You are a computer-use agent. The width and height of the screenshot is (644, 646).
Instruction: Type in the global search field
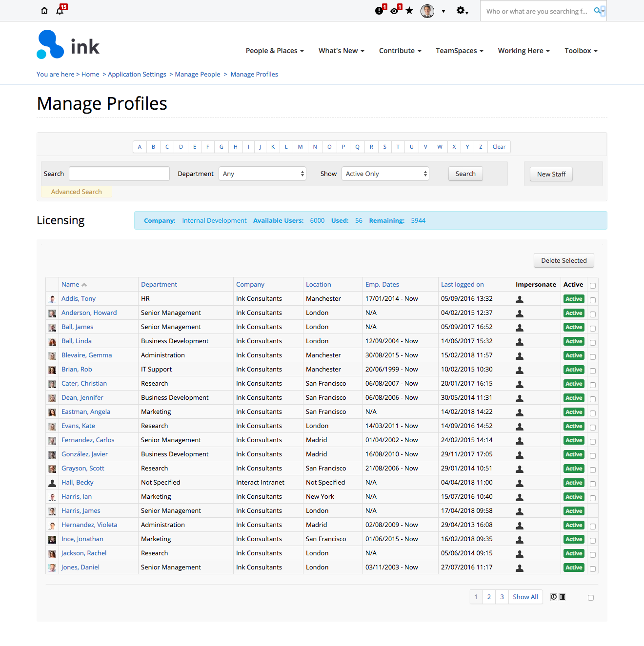point(537,11)
